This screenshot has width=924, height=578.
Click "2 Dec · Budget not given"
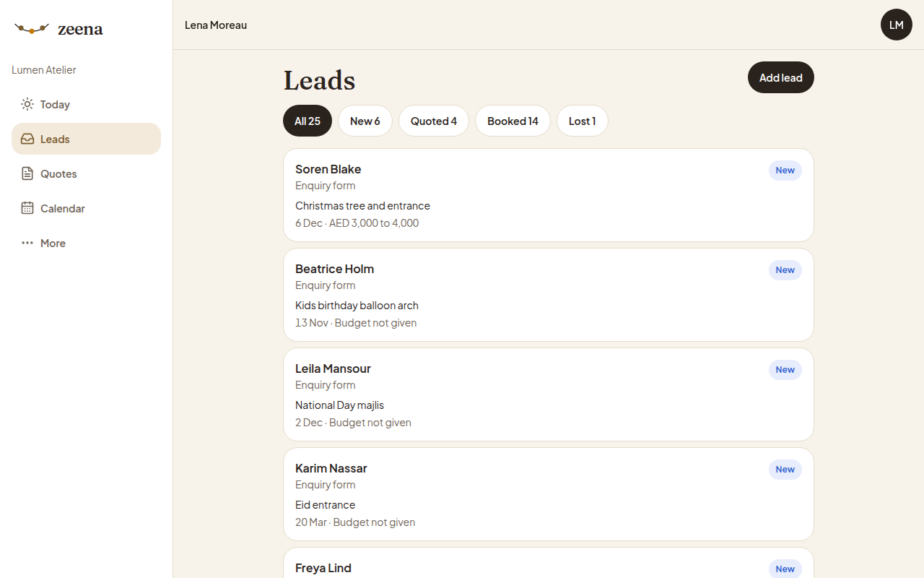point(353,423)
